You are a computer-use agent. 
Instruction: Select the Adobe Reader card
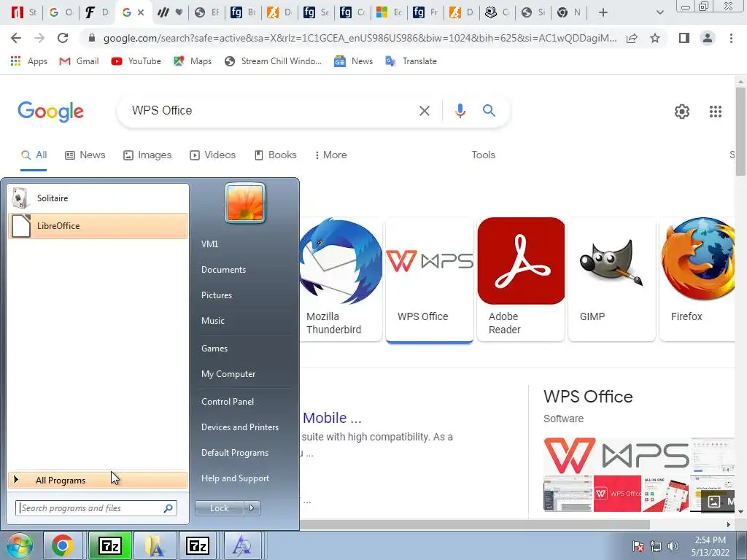pos(521,279)
